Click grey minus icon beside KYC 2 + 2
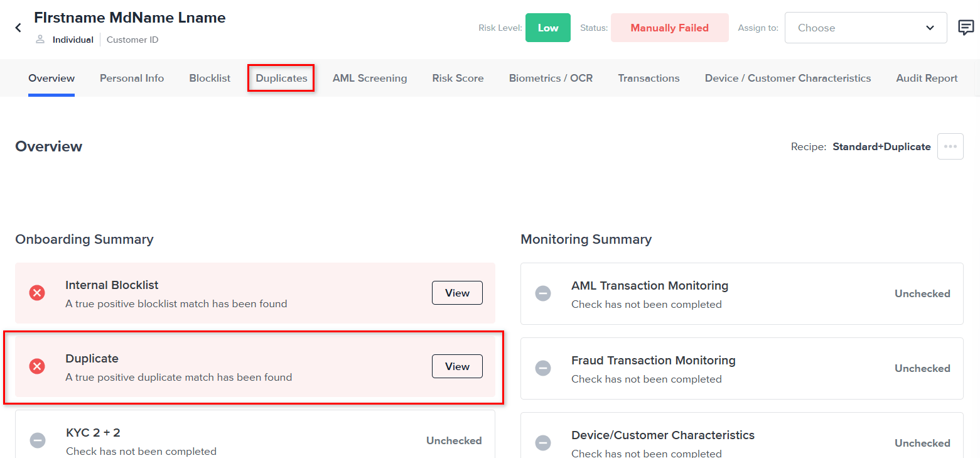Screen dimensions: 980x458 (x=38, y=440)
